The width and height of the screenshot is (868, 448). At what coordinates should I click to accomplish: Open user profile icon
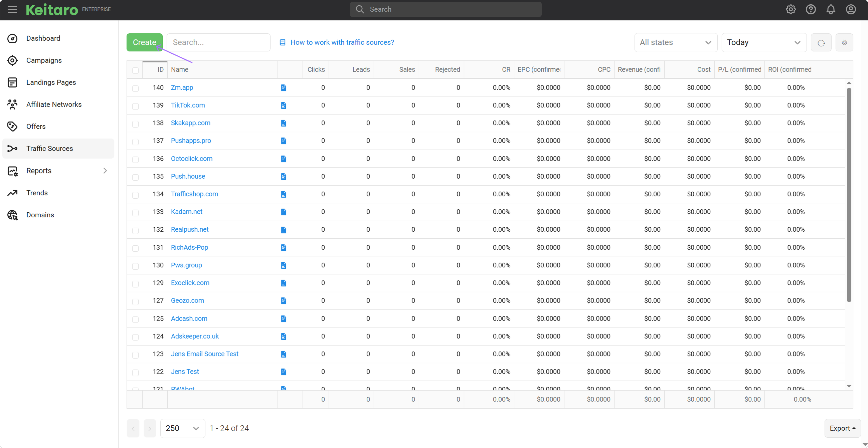coord(851,9)
